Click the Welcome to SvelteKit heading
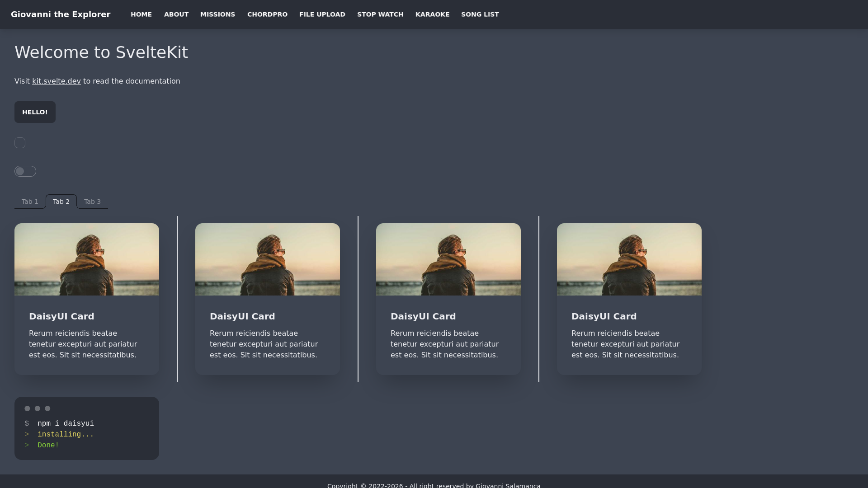Viewport: 868px width, 488px height. pyautogui.click(x=101, y=52)
